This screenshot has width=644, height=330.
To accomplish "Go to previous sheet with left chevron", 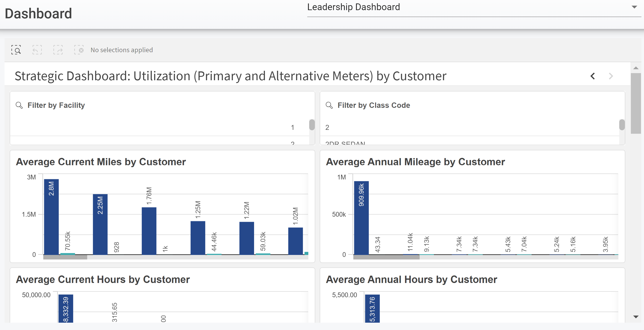I will click(x=593, y=76).
